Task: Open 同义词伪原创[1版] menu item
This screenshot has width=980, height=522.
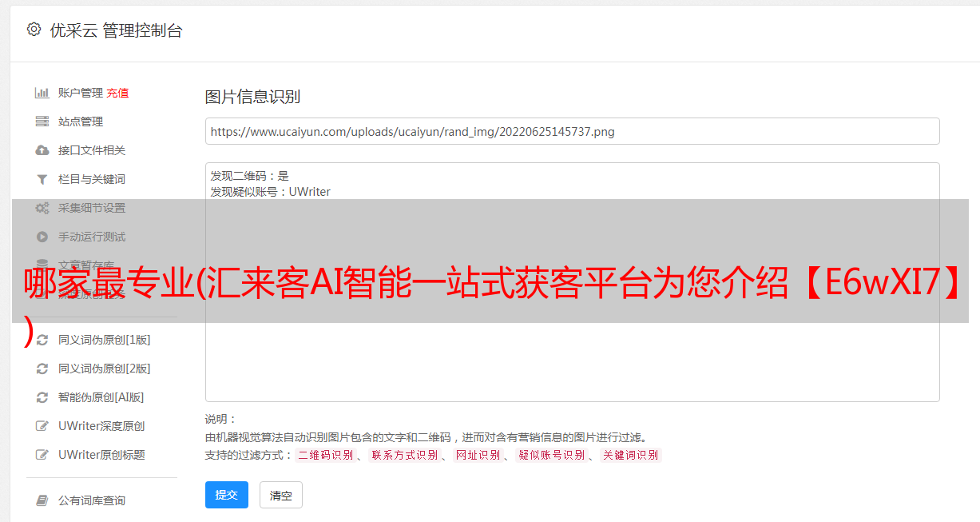Action: (104, 340)
